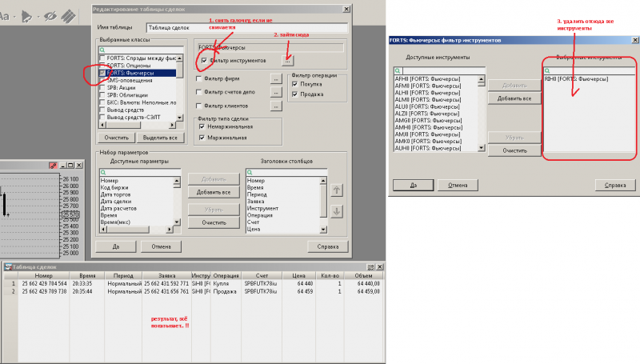Click the down arrow of Заголовки столбцов scrollbar
Viewport: 640px width, 364px height.
pos(323,230)
